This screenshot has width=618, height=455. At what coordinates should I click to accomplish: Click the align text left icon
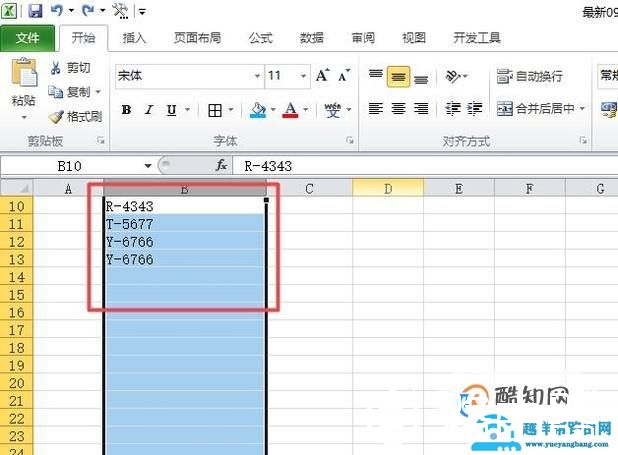(376, 108)
